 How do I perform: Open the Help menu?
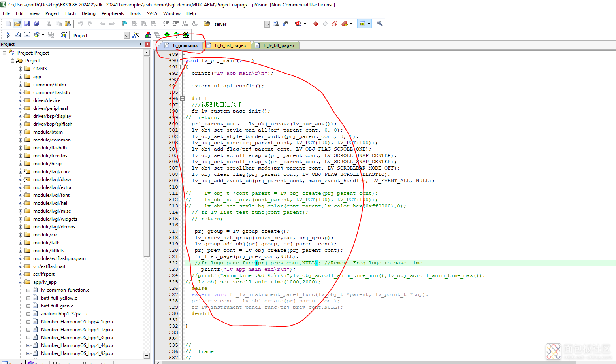coord(191,13)
